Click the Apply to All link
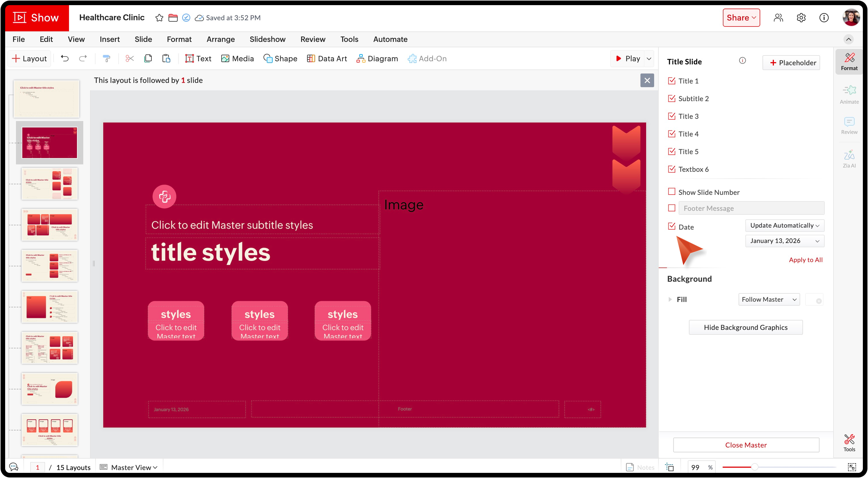 coord(805,260)
